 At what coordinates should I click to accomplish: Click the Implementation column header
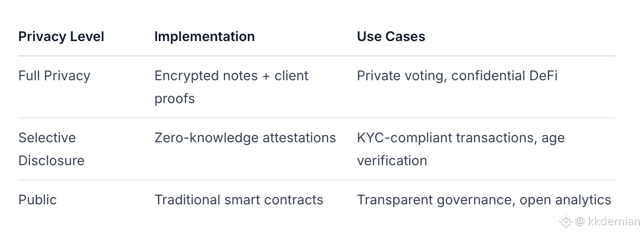pyautogui.click(x=204, y=37)
